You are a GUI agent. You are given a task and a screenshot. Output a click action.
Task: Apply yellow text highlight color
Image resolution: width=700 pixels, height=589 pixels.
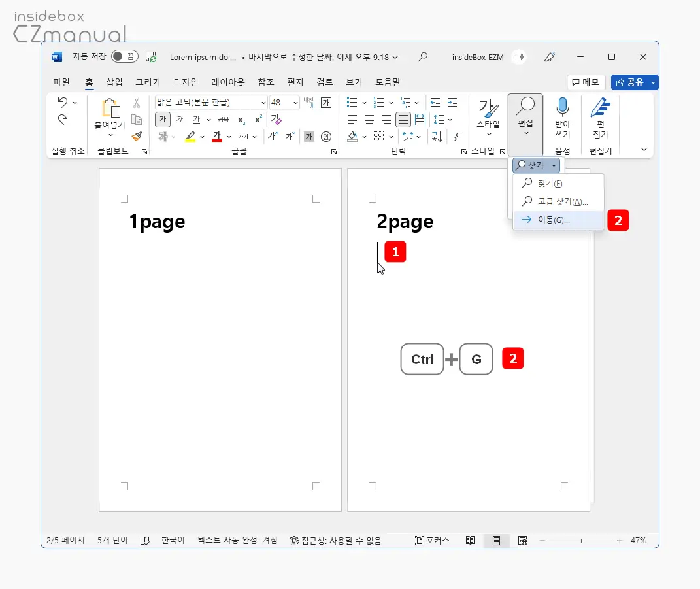[191, 137]
